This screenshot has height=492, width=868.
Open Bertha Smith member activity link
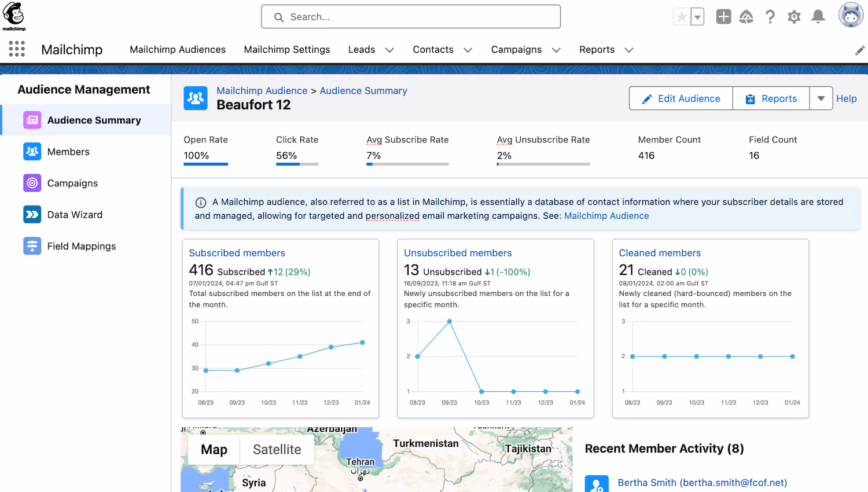[x=702, y=483]
